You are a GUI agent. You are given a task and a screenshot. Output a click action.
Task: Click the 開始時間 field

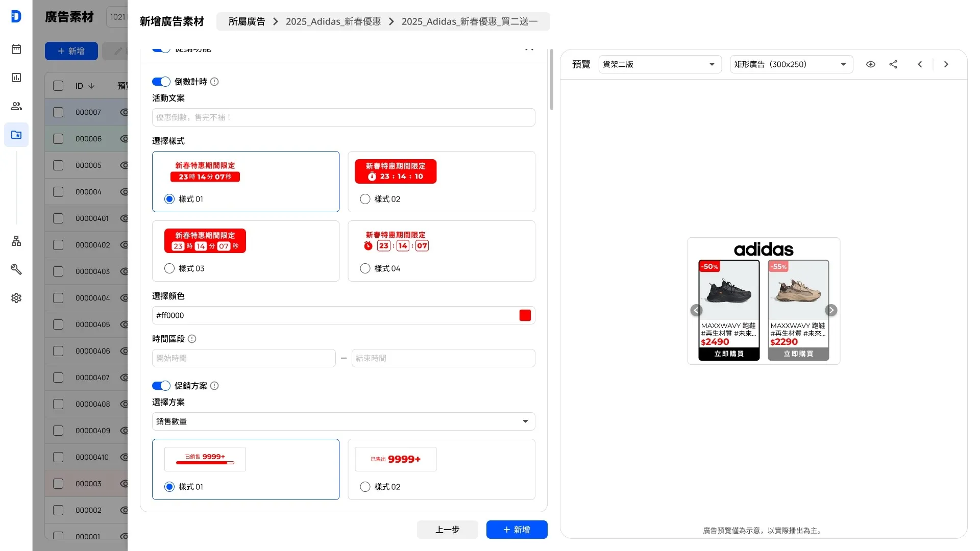click(x=244, y=358)
